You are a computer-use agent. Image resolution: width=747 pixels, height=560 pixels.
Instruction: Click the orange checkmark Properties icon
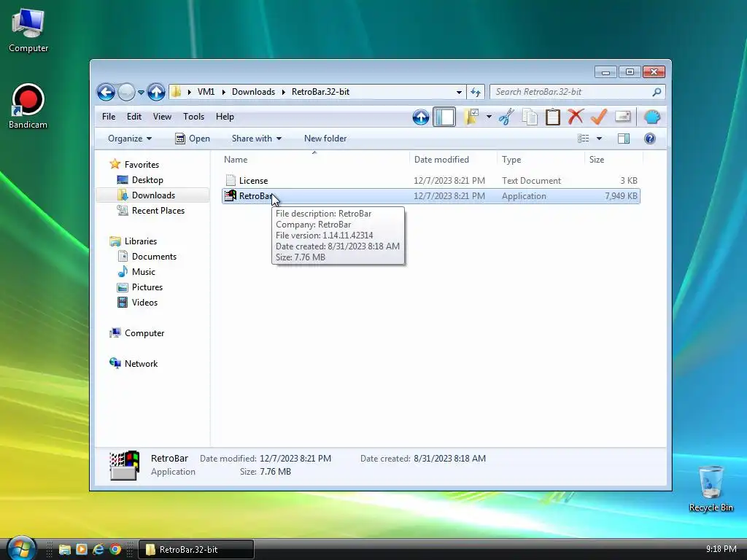(599, 117)
